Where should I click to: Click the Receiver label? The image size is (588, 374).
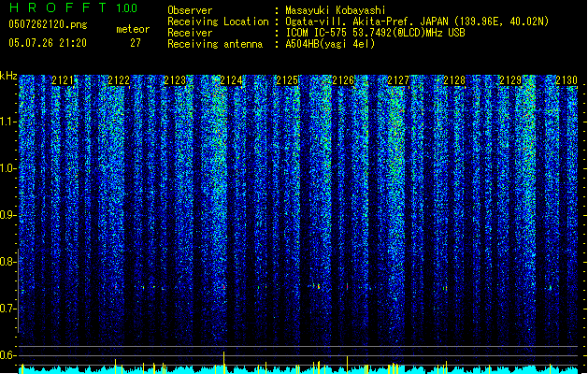[190, 33]
